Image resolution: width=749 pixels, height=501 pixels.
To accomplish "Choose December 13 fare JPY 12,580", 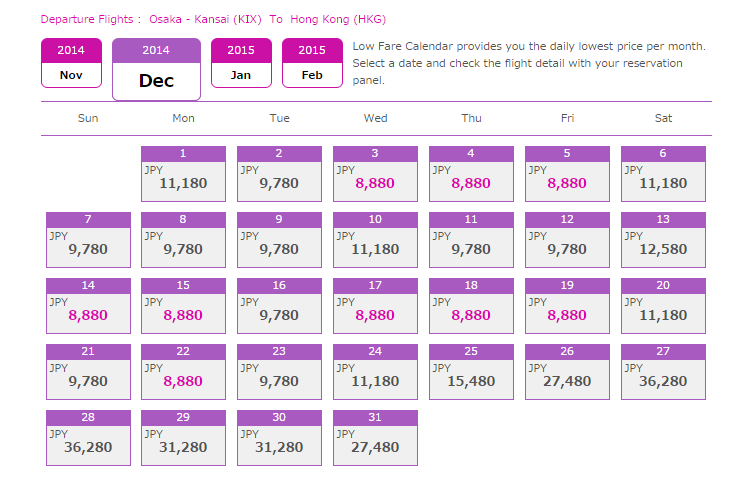I will coord(663,240).
